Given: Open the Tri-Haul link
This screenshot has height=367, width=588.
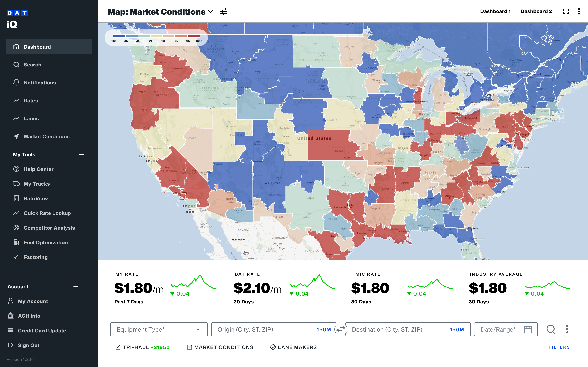Looking at the screenshot, I should tap(142, 347).
